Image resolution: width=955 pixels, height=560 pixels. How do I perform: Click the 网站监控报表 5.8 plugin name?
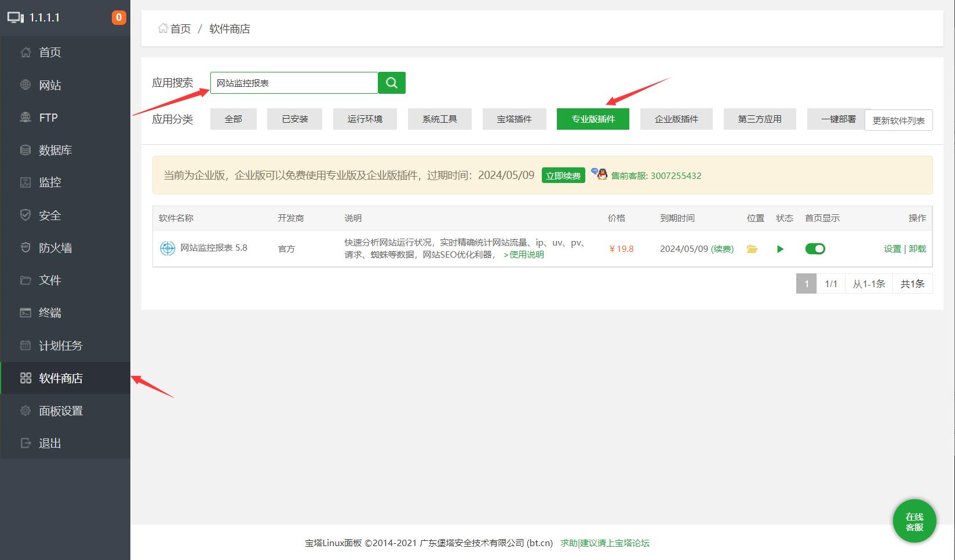pos(214,248)
